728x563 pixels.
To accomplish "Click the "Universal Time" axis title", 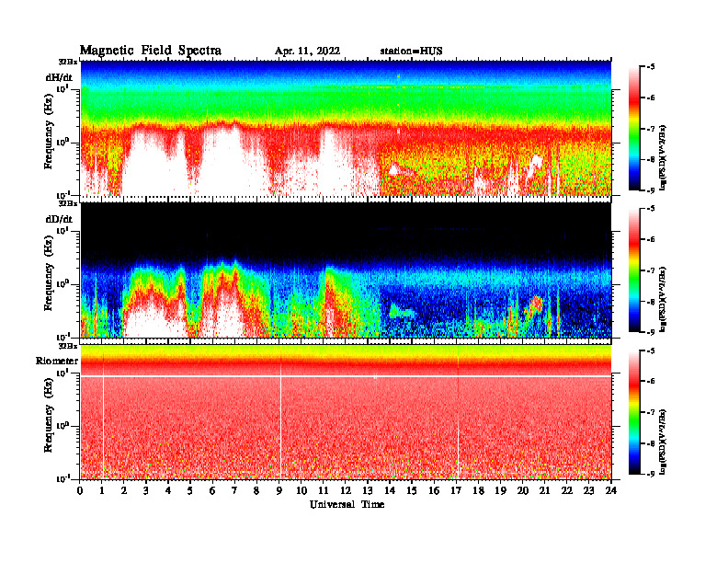I will point(347,504).
